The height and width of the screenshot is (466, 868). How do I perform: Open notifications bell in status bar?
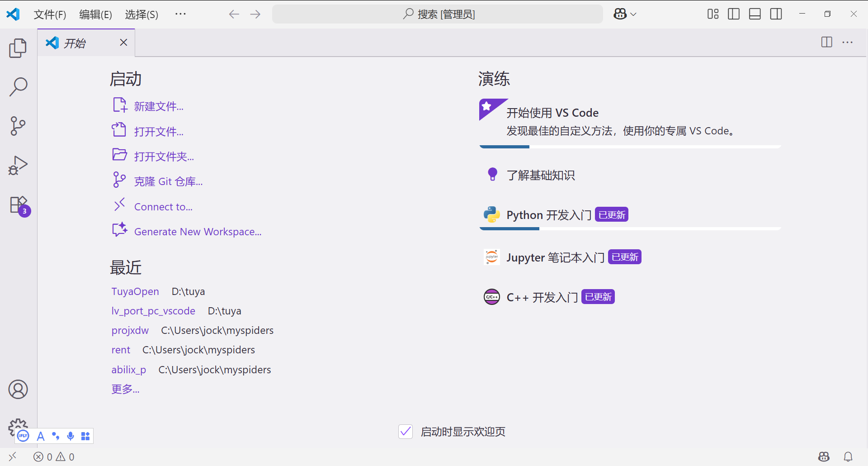click(x=848, y=457)
